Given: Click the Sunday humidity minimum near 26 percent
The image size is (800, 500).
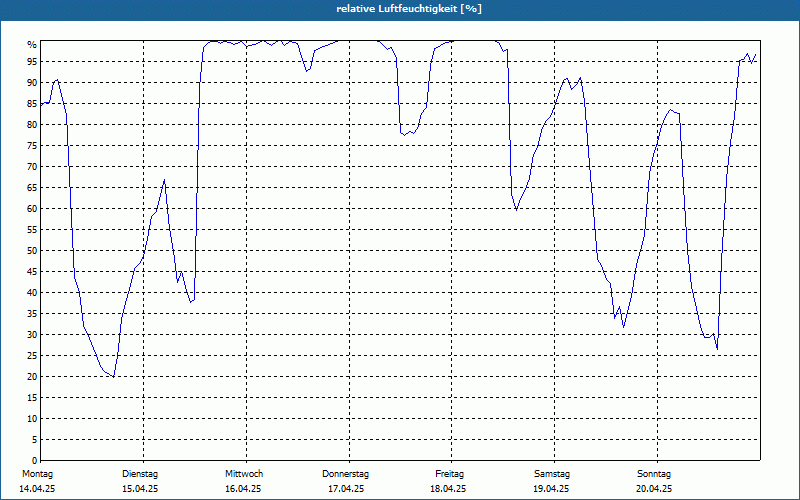Looking at the screenshot, I should point(717,349).
